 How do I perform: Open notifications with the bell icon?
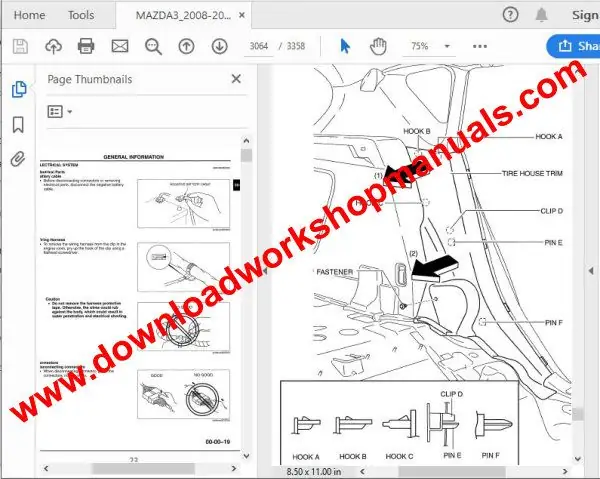541,15
